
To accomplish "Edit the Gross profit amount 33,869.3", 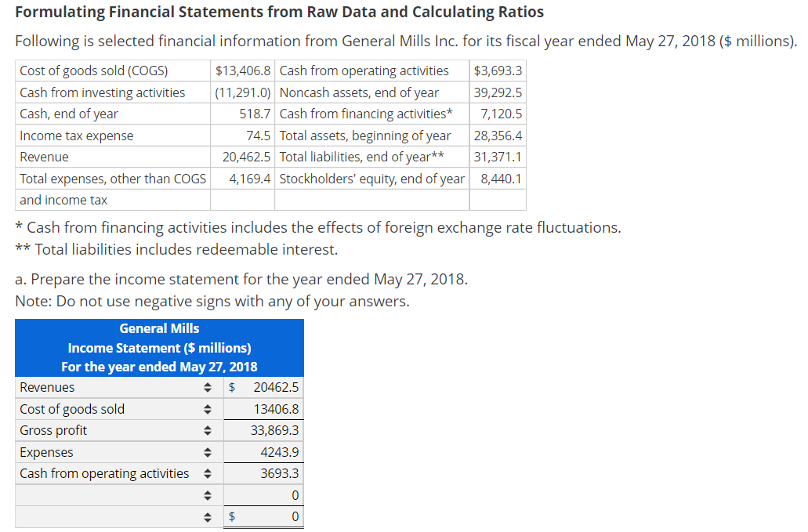I will coord(263,431).
